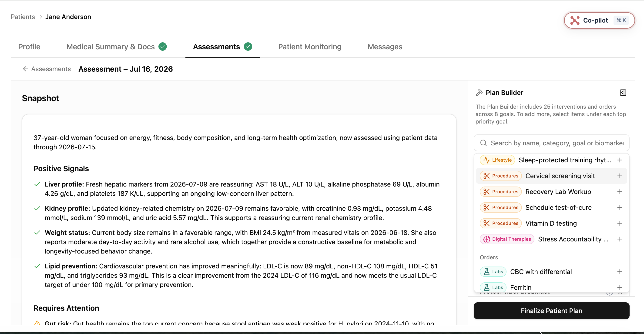Image resolution: width=644 pixels, height=334 pixels.
Task: Click the Co-pilot logo icon
Action: click(x=575, y=20)
